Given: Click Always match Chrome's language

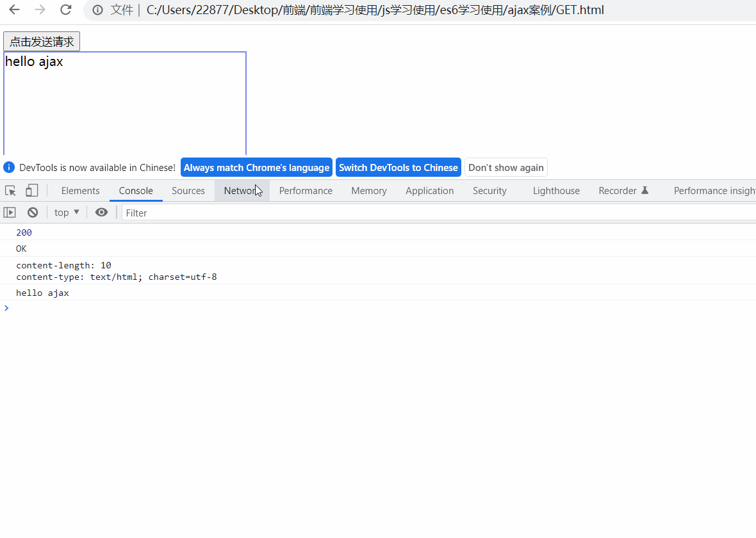Looking at the screenshot, I should (256, 167).
